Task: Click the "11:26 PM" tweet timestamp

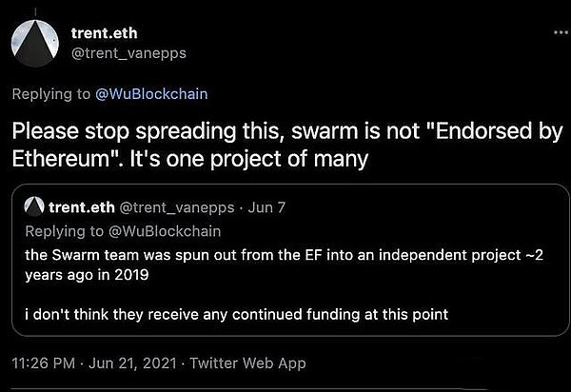Action: coord(43,363)
